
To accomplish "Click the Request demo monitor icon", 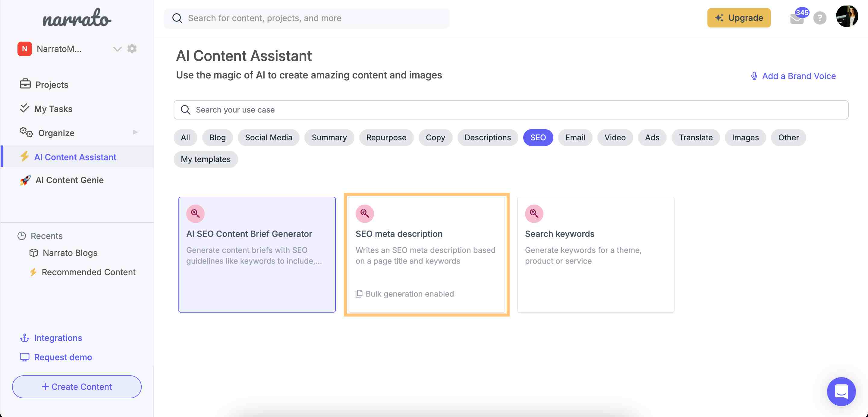I will coord(25,357).
